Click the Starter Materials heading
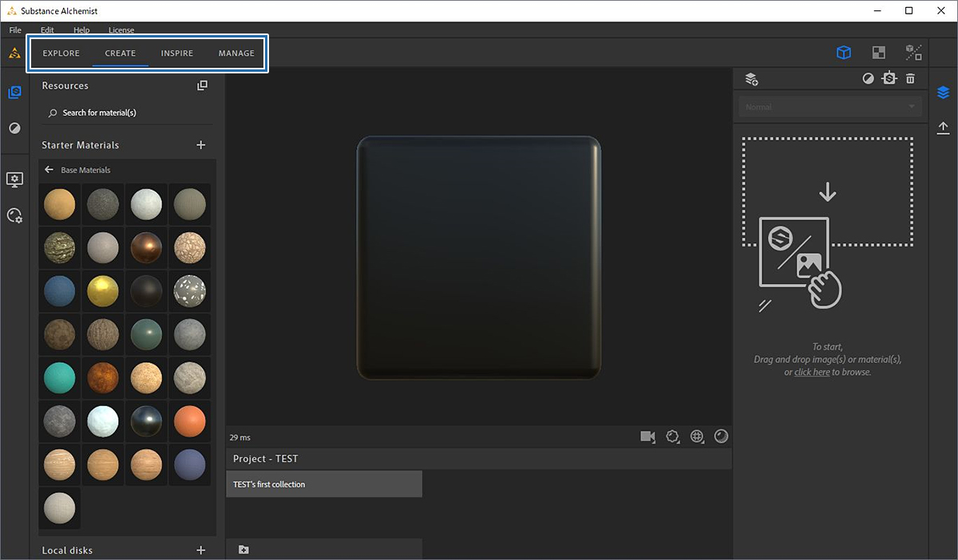958x560 pixels. (x=81, y=145)
